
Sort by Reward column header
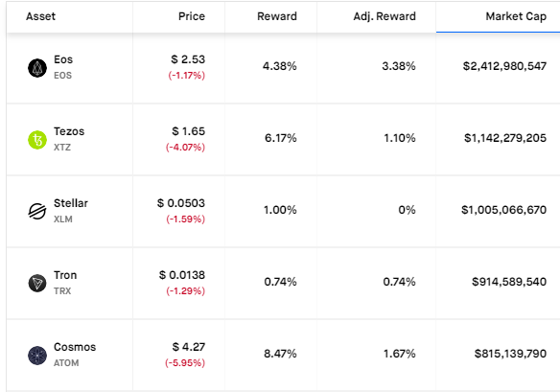coord(277,16)
